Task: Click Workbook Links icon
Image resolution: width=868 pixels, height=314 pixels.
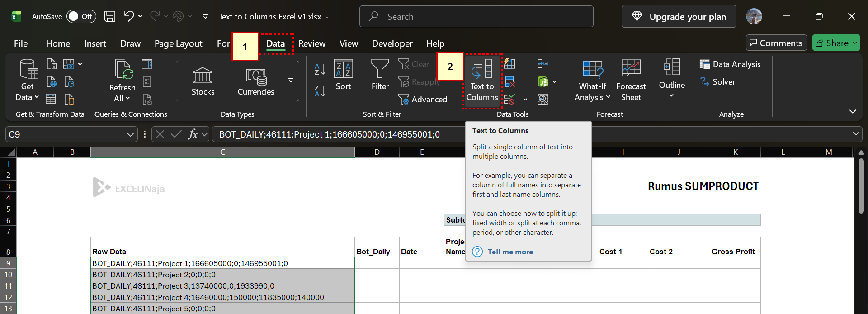Action: click(147, 99)
